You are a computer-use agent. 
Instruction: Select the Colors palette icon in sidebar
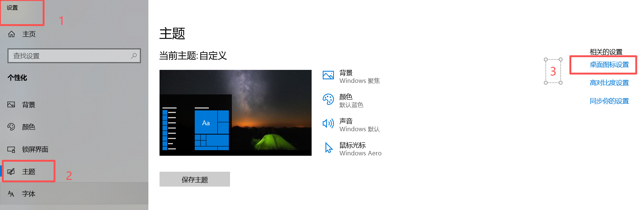click(x=11, y=127)
